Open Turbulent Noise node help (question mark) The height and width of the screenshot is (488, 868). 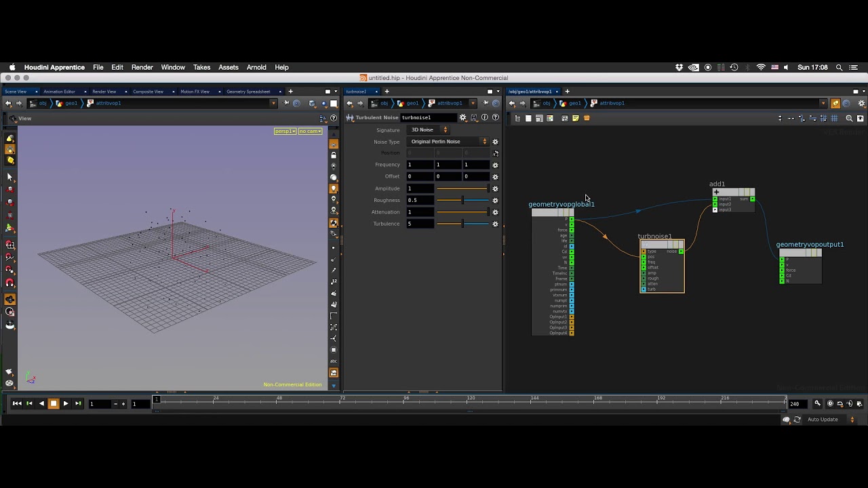[x=495, y=117]
